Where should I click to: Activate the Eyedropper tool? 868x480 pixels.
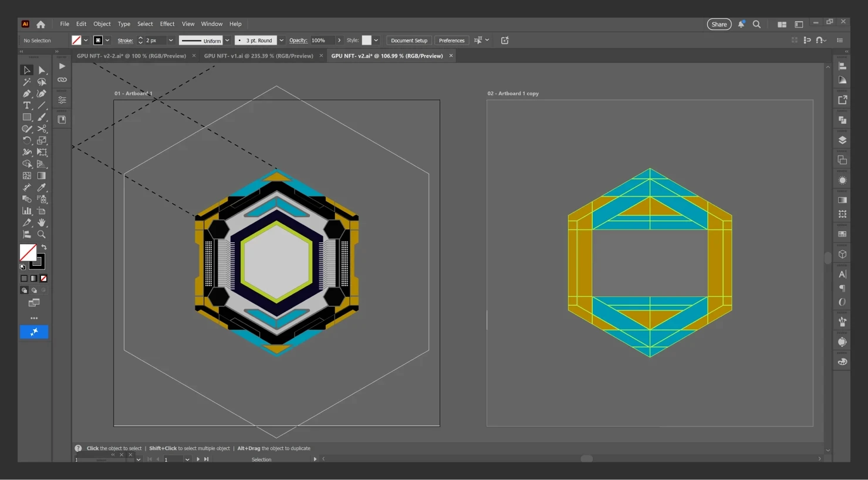42,188
